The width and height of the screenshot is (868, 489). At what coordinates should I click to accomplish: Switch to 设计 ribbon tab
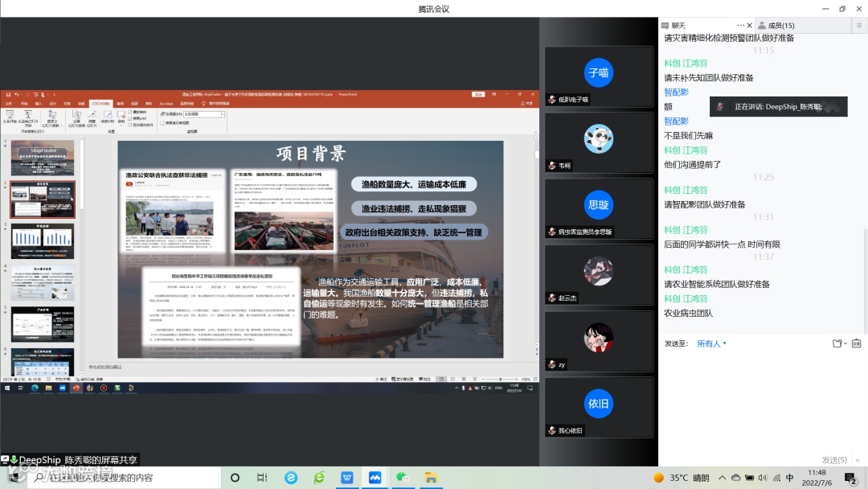[52, 104]
